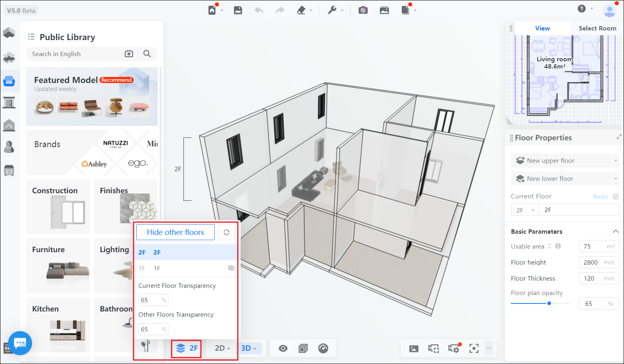Click the image search camera icon

(x=129, y=54)
